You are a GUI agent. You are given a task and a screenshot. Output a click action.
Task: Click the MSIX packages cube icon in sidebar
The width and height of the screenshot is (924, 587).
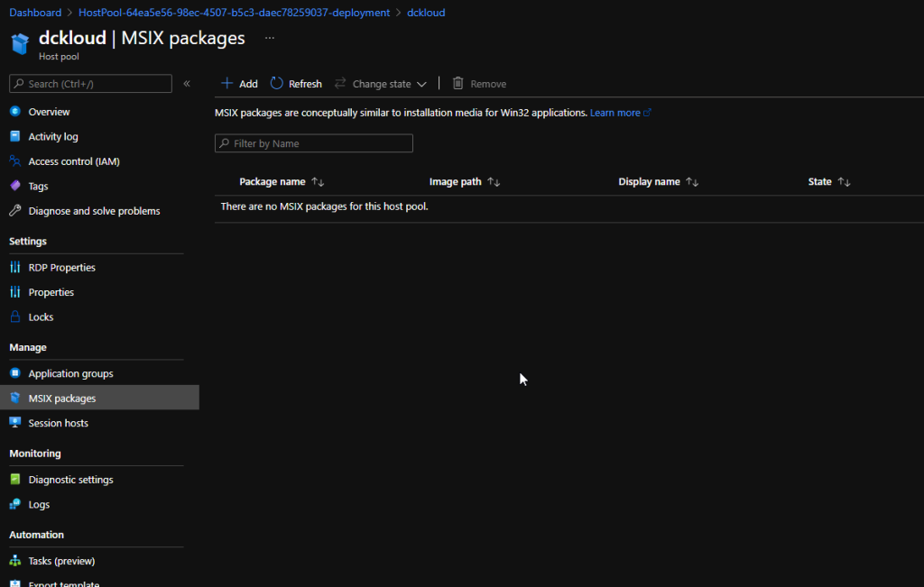click(15, 398)
